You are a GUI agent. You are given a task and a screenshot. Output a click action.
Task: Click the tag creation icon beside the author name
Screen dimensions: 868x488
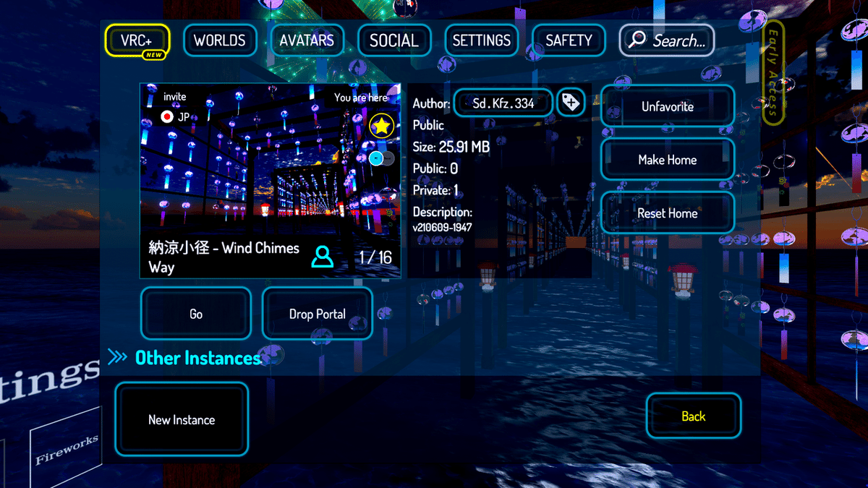tap(569, 102)
